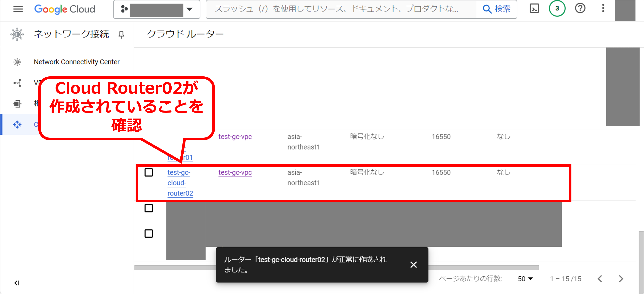Image resolution: width=644 pixels, height=294 pixels.
Task: Collapse the left navigation sidebar
Action: [17, 283]
